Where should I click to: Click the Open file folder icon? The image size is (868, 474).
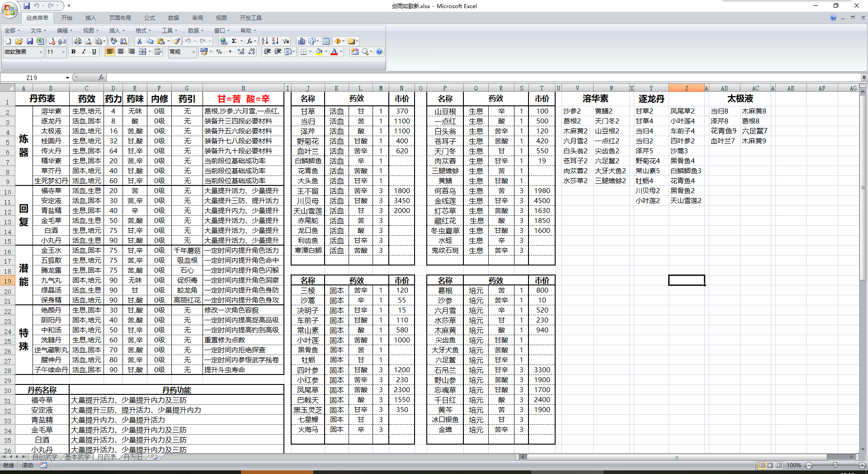point(19,41)
